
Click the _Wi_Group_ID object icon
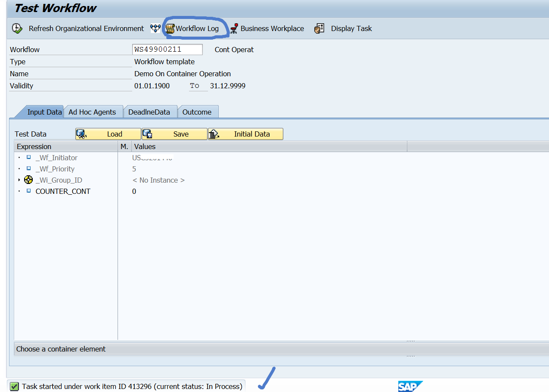tap(28, 180)
